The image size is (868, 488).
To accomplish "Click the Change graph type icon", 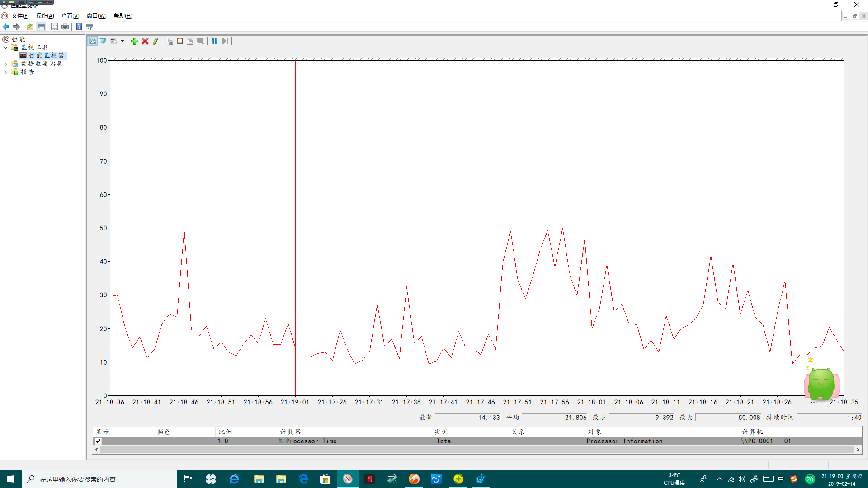I will (113, 41).
